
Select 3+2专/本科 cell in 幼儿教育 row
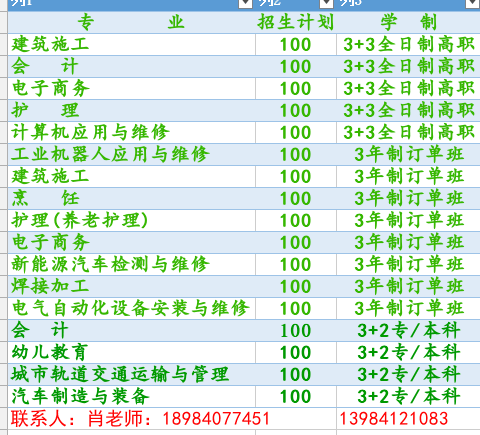tap(408, 352)
